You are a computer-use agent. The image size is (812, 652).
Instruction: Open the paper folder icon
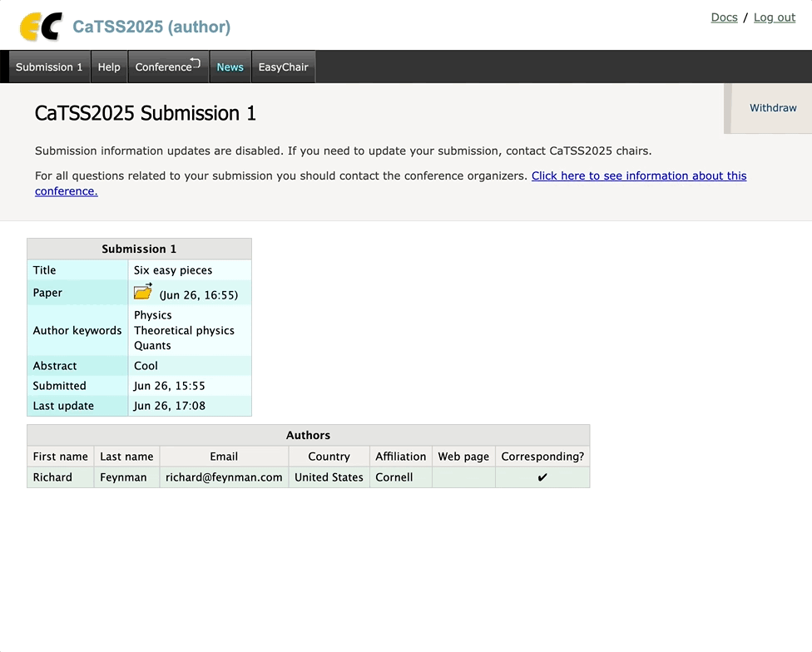coord(143,292)
